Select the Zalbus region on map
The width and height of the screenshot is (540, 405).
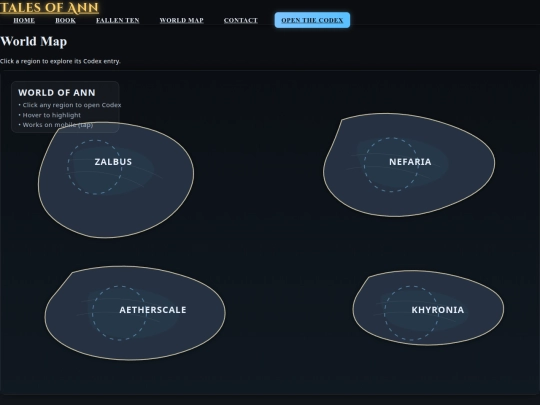coord(116,180)
